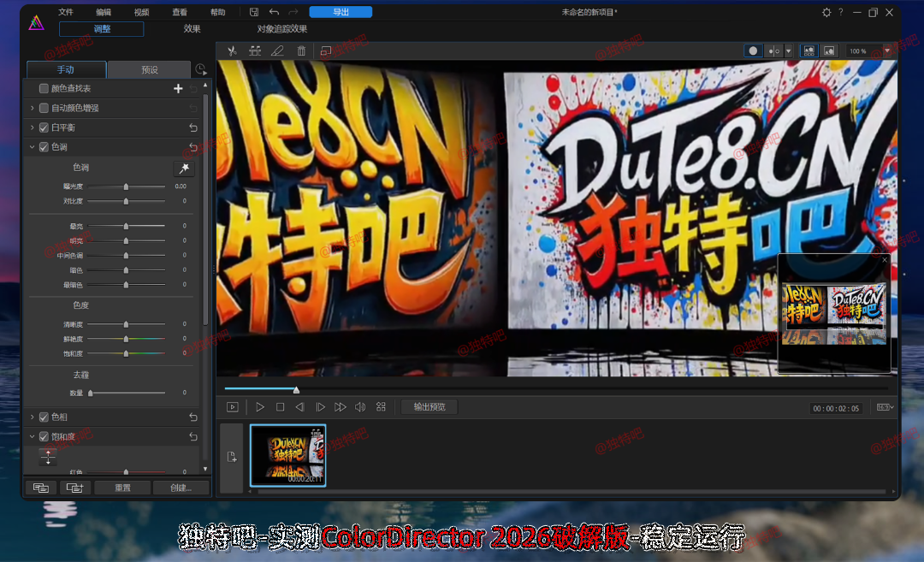
Task: Open the aspect ratio 16:9 dropdown
Action: click(x=885, y=407)
